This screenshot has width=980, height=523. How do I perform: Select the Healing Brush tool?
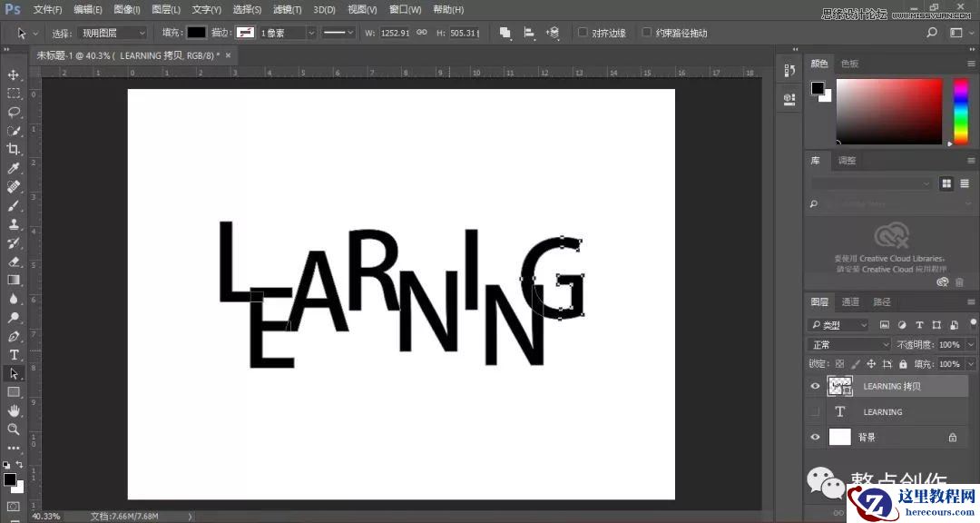pos(13,187)
